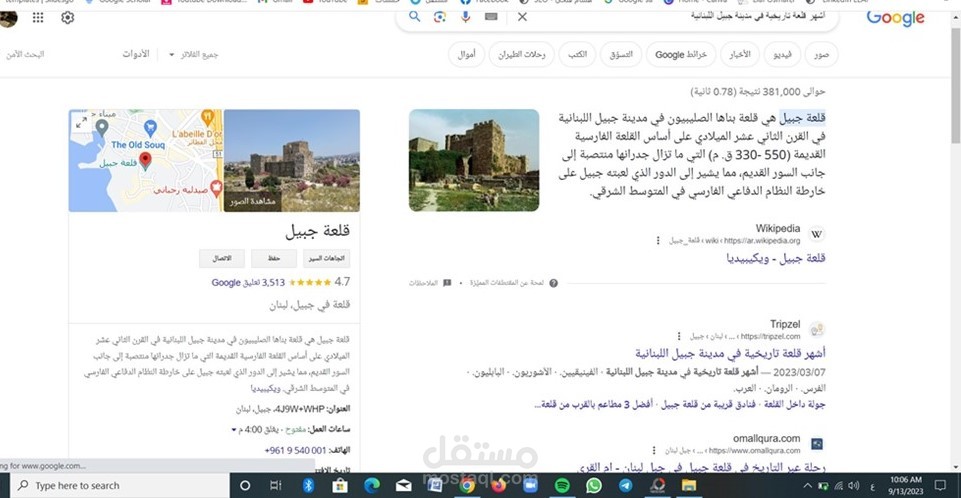This screenshot has width=961, height=498.
Task: Expand the opening hours arrow
Action: pyautogui.click(x=234, y=430)
